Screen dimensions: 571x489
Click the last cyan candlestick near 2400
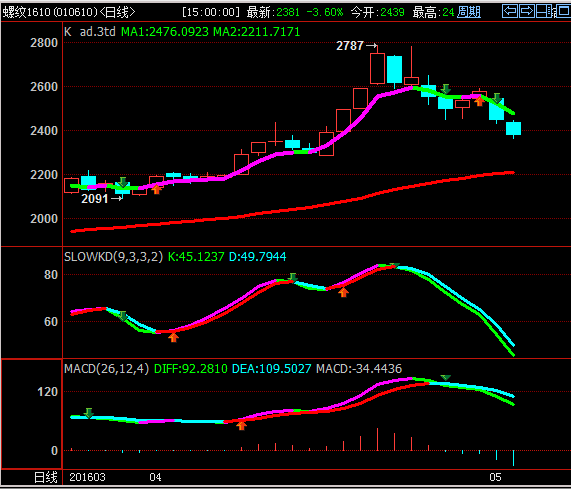click(x=513, y=129)
